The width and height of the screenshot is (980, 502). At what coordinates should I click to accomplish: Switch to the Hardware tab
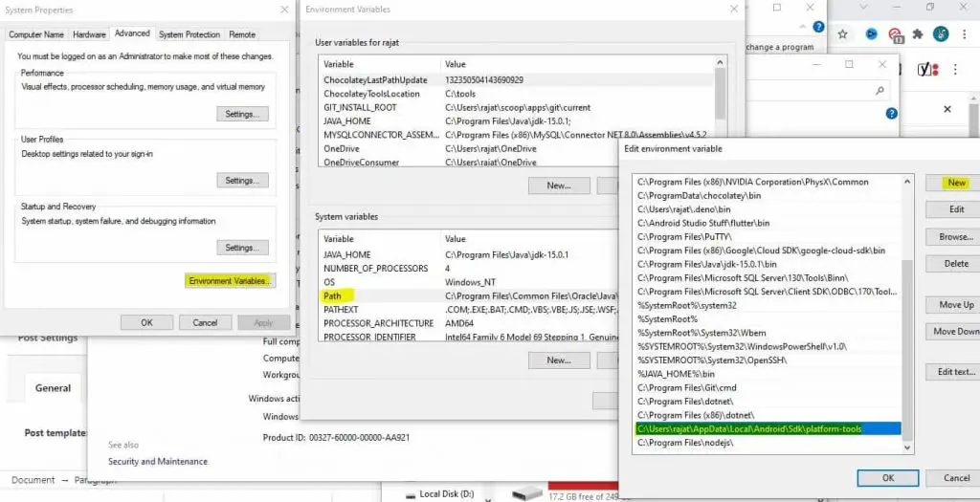(x=89, y=34)
